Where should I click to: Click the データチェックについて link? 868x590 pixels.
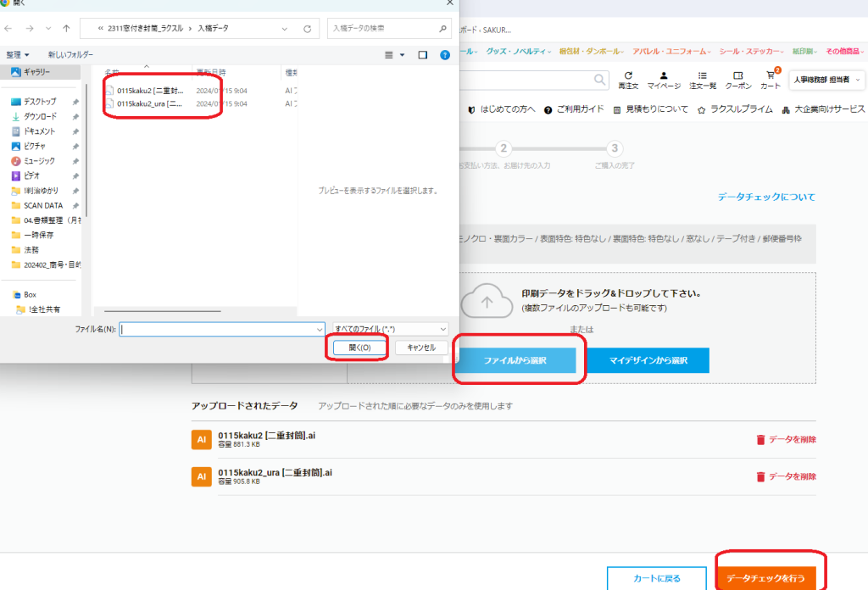tap(766, 197)
